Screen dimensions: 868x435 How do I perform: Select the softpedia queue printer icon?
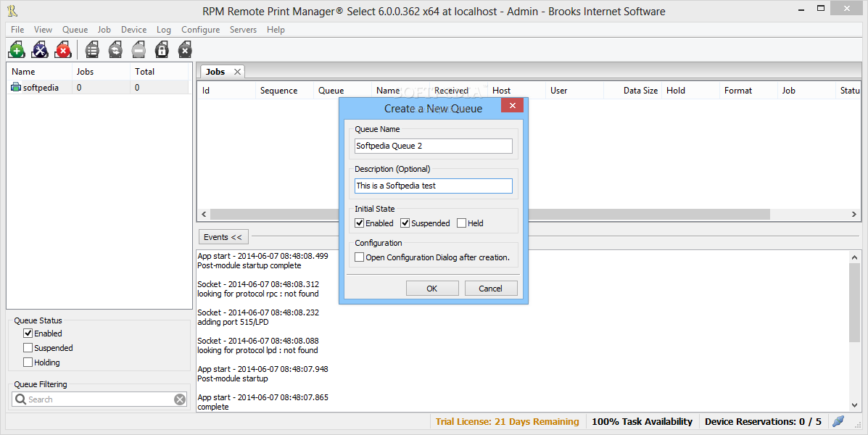[16, 88]
